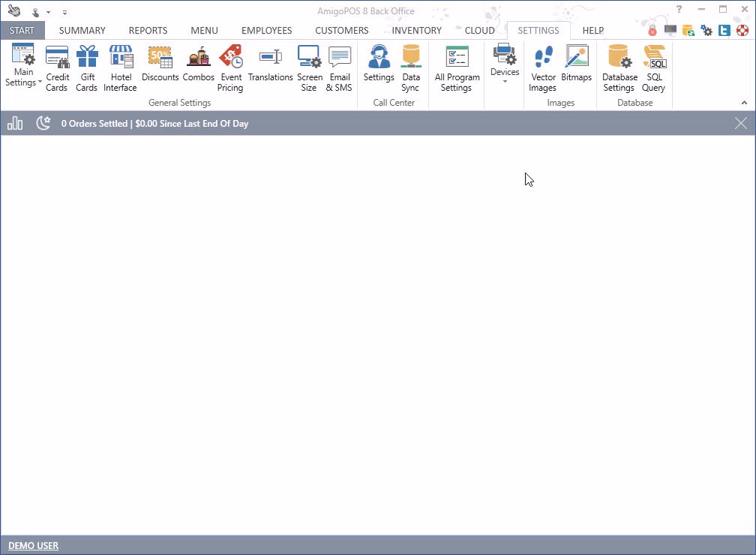Open Gift Cards settings

click(86, 67)
